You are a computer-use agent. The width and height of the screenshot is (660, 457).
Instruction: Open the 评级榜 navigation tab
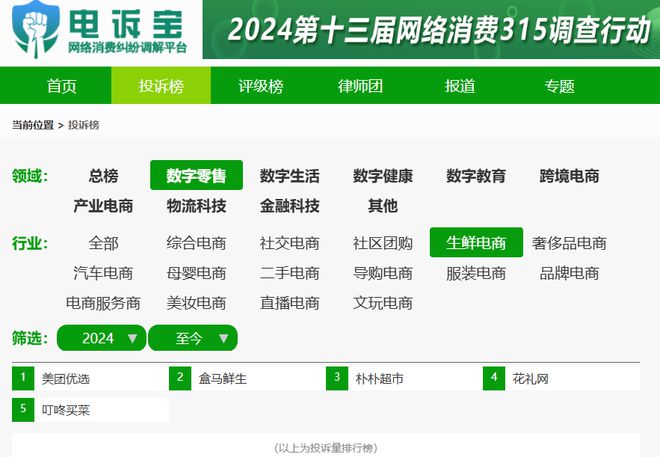tap(261, 86)
